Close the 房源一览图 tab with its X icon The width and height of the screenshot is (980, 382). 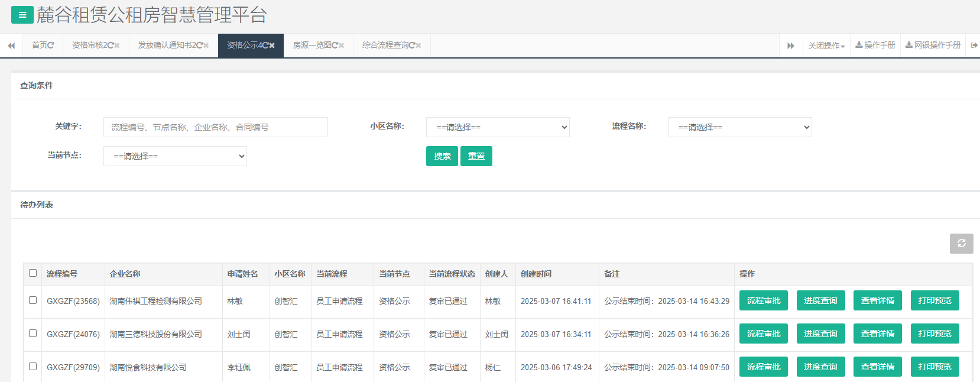[341, 46]
